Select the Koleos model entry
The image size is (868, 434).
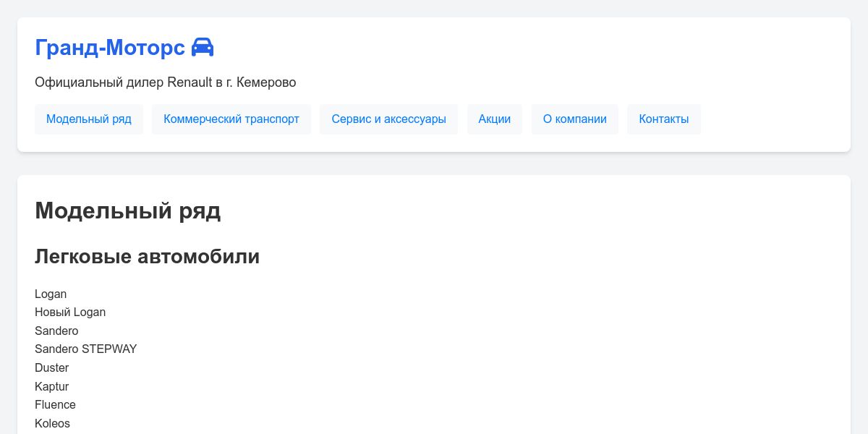pos(52,424)
